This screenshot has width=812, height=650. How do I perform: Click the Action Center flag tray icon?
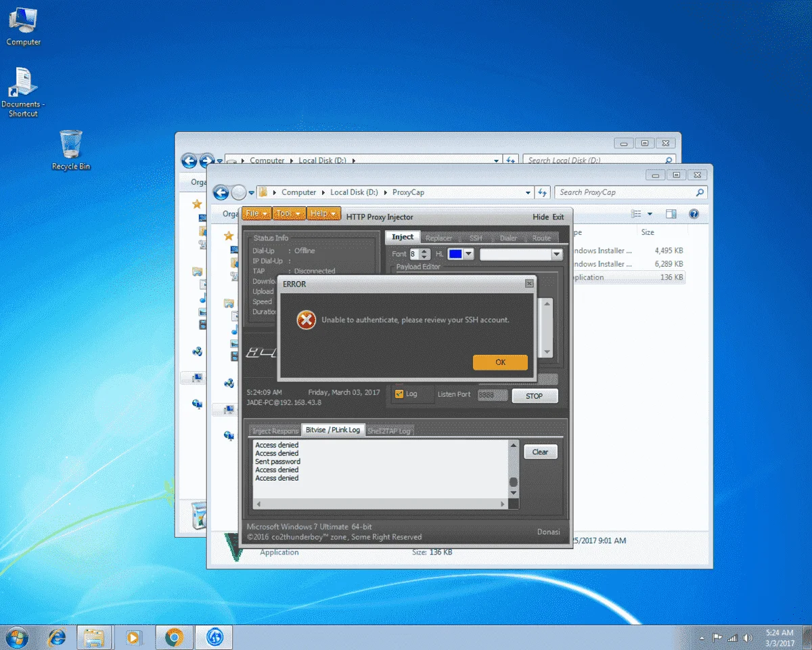[x=719, y=638]
